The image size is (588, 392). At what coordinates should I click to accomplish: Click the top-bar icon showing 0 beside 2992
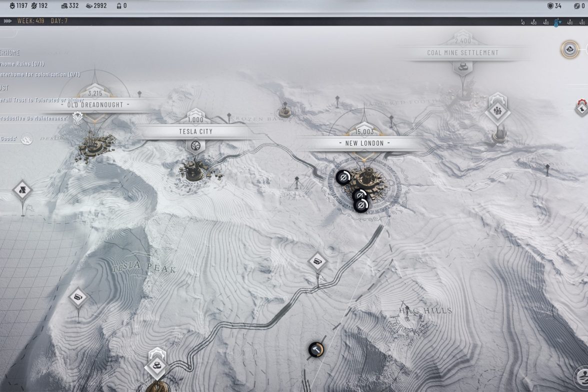pyautogui.click(x=119, y=5)
